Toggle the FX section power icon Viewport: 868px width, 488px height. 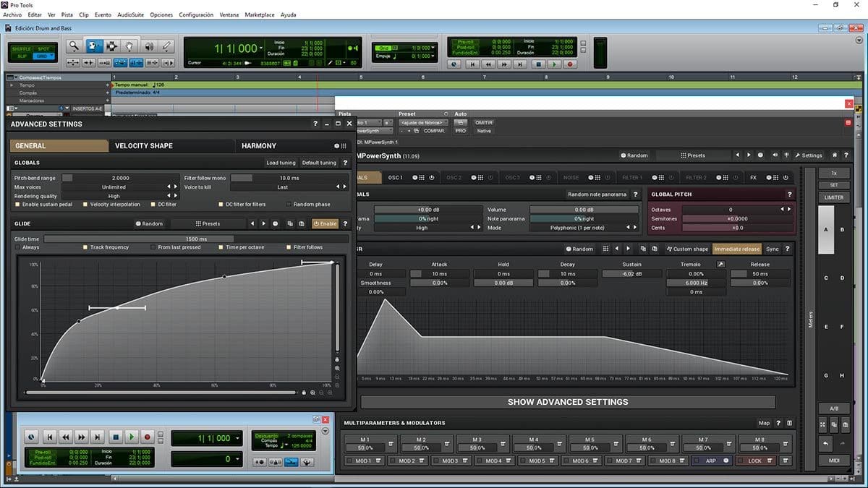pyautogui.click(x=786, y=178)
